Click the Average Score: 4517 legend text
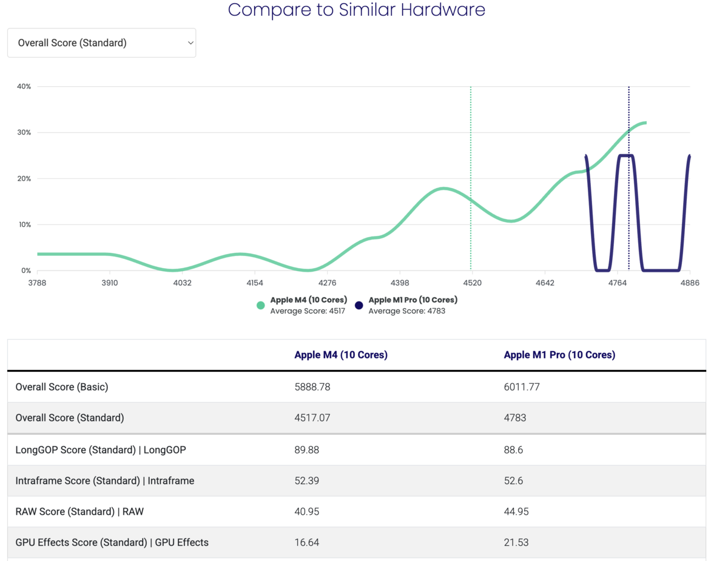The height and width of the screenshot is (561, 728). pyautogui.click(x=309, y=311)
